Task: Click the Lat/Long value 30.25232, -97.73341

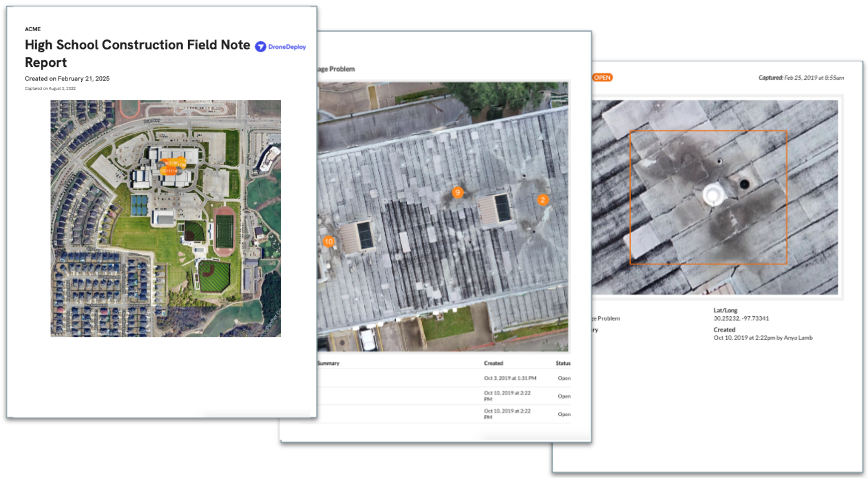Action: (741, 319)
